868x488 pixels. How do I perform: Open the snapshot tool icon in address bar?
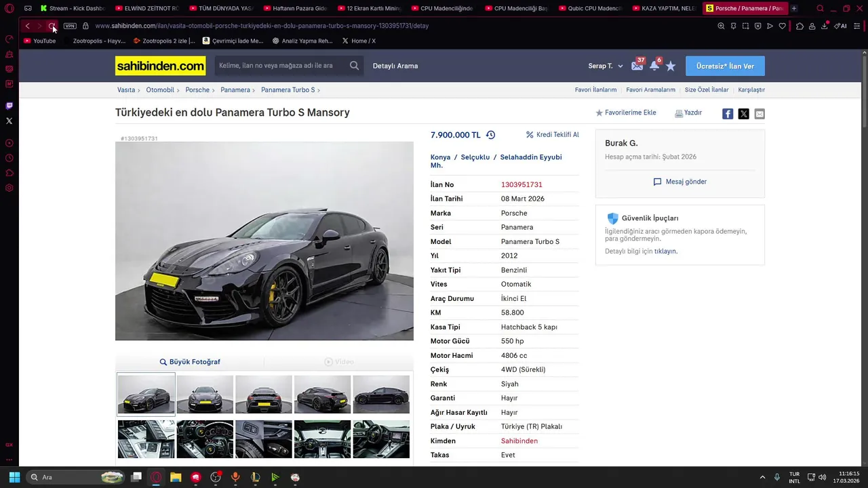click(745, 26)
